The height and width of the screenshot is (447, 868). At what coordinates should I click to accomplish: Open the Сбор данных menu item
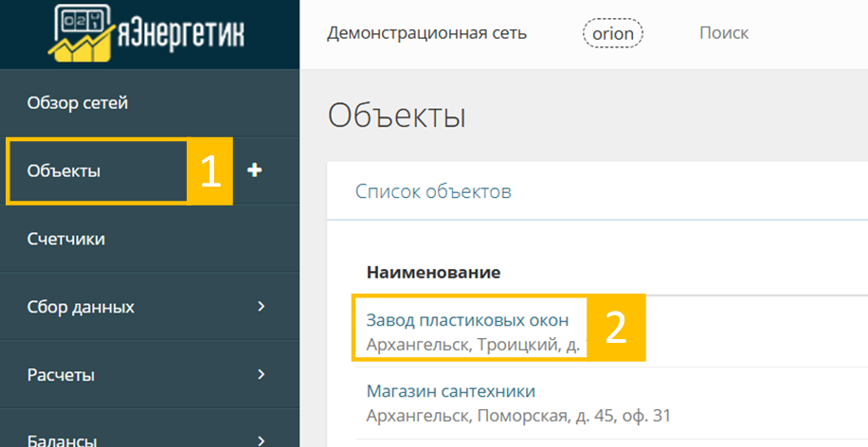(81, 307)
